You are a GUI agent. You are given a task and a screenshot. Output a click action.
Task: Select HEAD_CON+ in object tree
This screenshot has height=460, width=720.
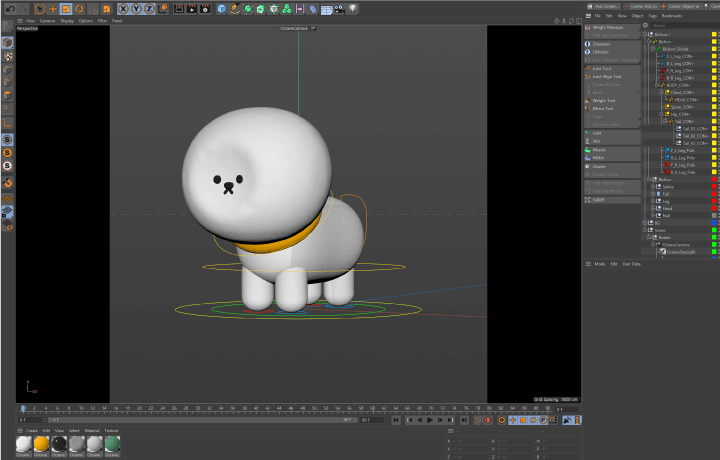click(686, 100)
